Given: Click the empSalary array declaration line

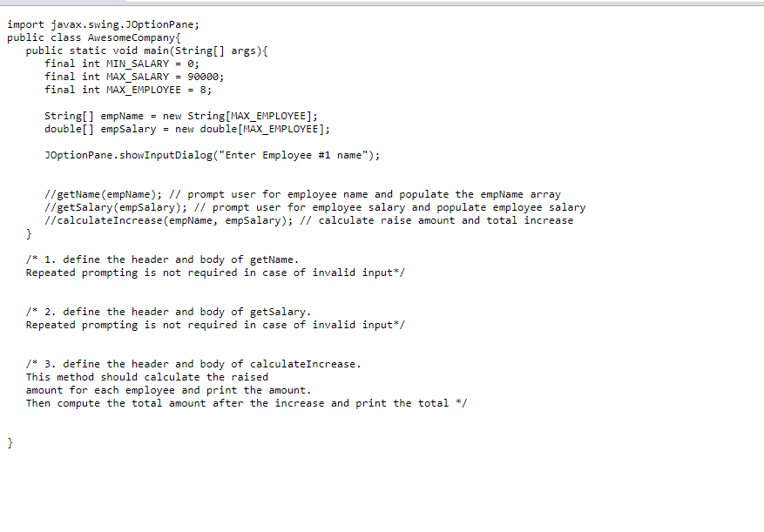Looking at the screenshot, I should [x=187, y=130].
